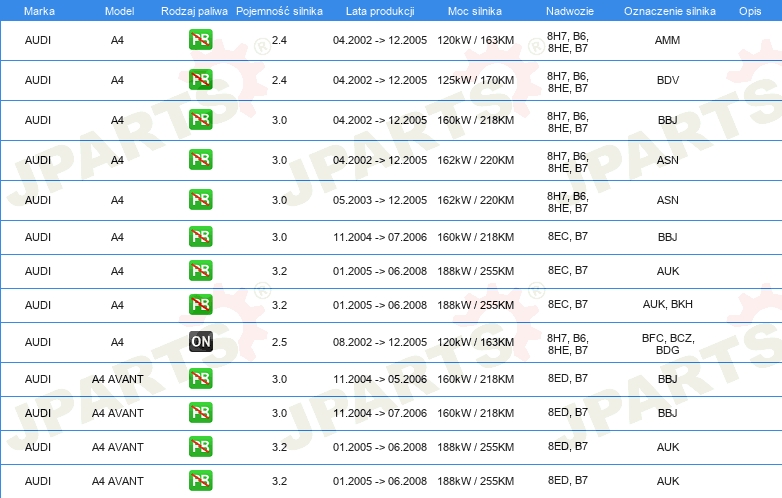Select 162kW / 220KM in the 05.2003 row
Viewport: 782px width, 498px height.
click(x=476, y=200)
